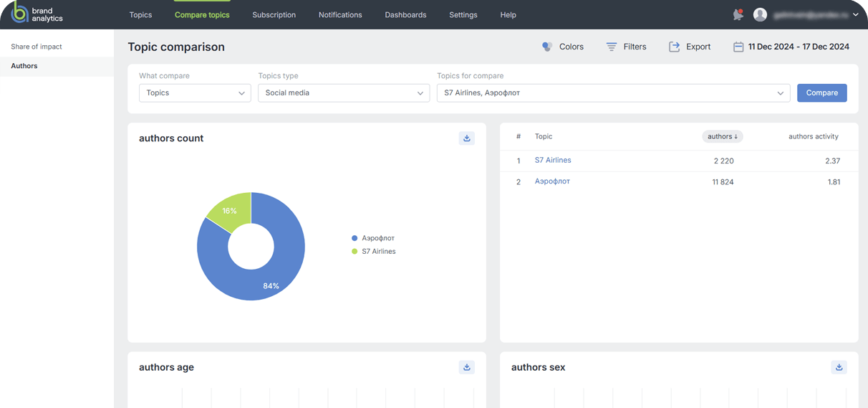Download the authors count chart

(x=467, y=138)
